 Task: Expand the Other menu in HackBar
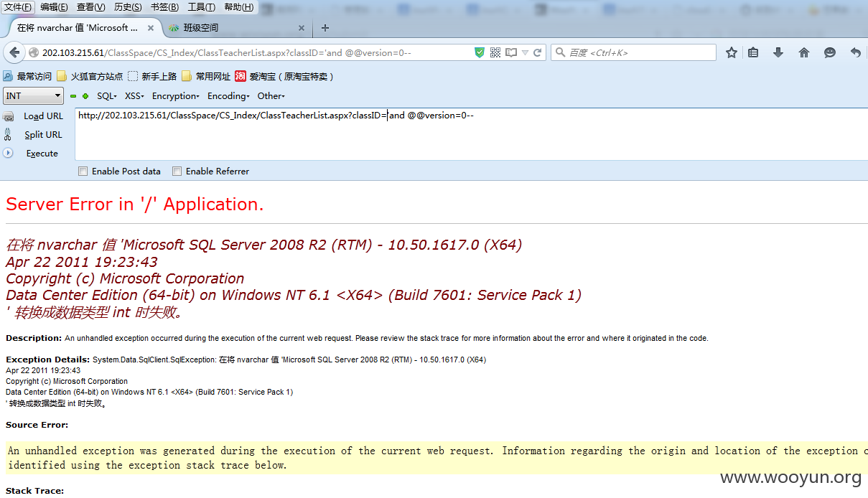pyautogui.click(x=271, y=96)
